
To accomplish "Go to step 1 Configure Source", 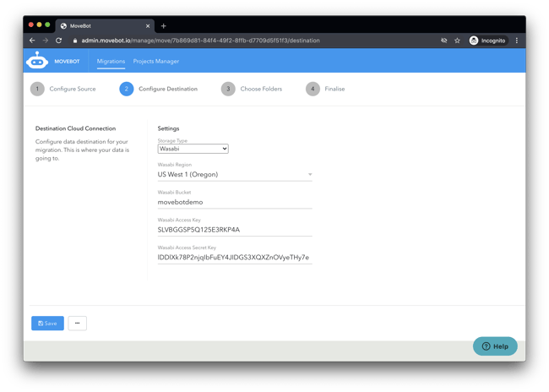I will (63, 89).
